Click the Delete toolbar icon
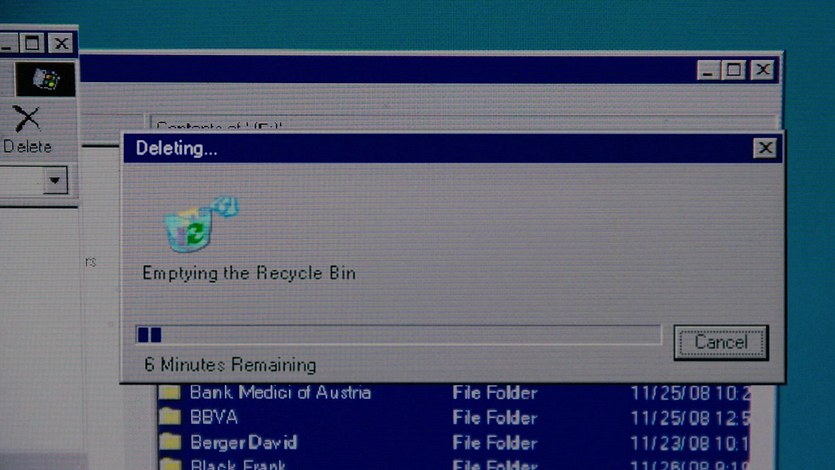The height and width of the screenshot is (470, 835). click(x=27, y=119)
